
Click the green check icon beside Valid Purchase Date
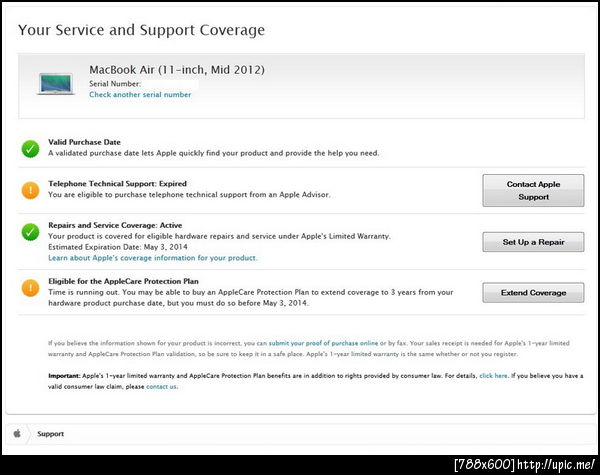pos(30,149)
